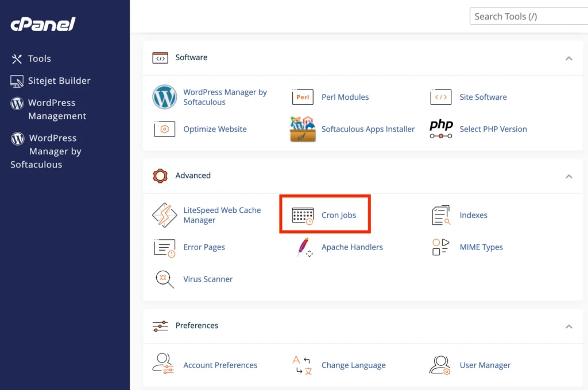Collapse the Advanced section

[569, 176]
